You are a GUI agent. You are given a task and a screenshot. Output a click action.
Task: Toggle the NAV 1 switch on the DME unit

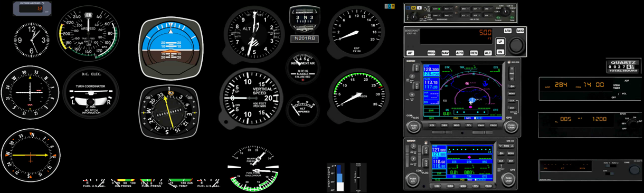pyautogui.click(x=608, y=166)
